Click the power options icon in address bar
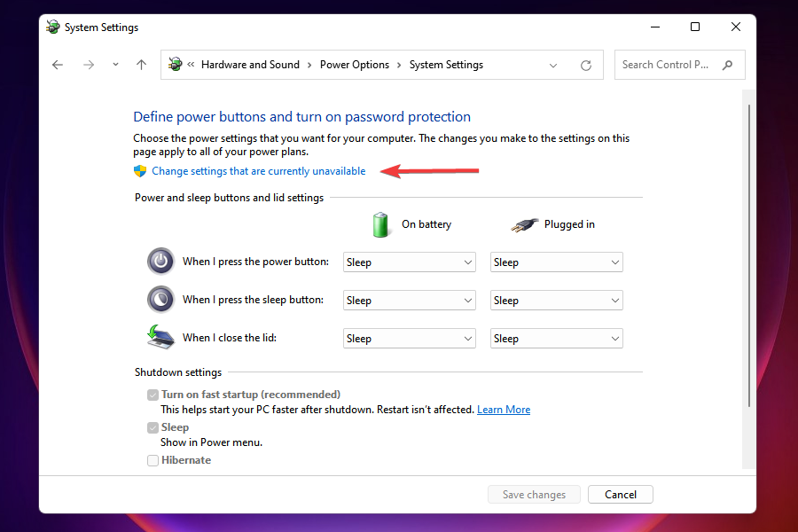 click(x=175, y=65)
